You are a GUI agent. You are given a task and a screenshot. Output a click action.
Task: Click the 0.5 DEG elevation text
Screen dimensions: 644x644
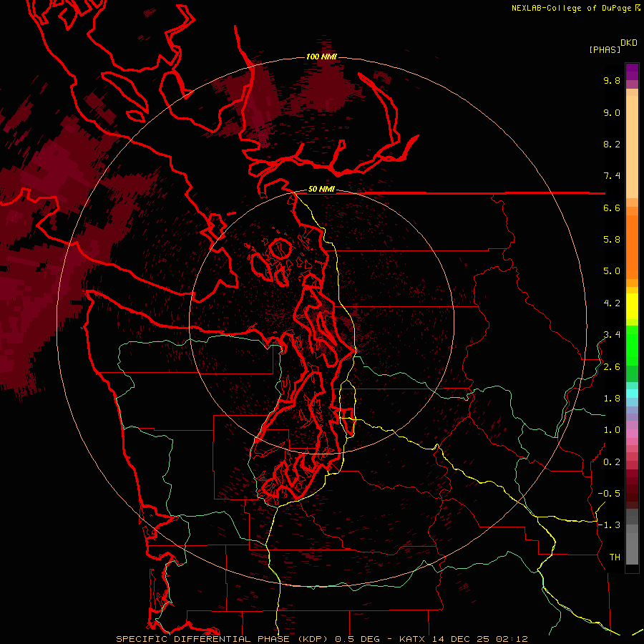click(x=358, y=639)
